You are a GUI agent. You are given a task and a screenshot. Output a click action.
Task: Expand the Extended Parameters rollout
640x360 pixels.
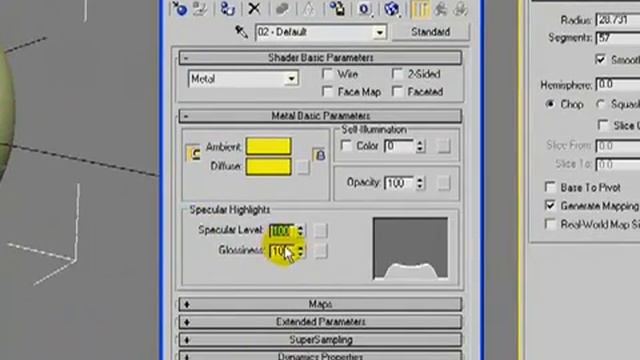pos(320,322)
